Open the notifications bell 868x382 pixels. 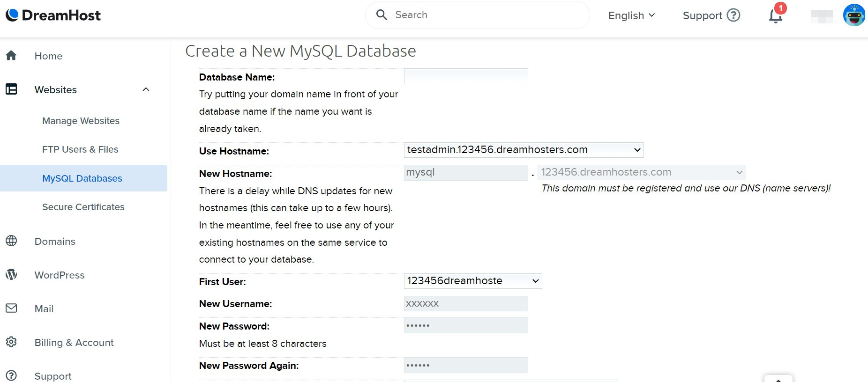click(776, 15)
